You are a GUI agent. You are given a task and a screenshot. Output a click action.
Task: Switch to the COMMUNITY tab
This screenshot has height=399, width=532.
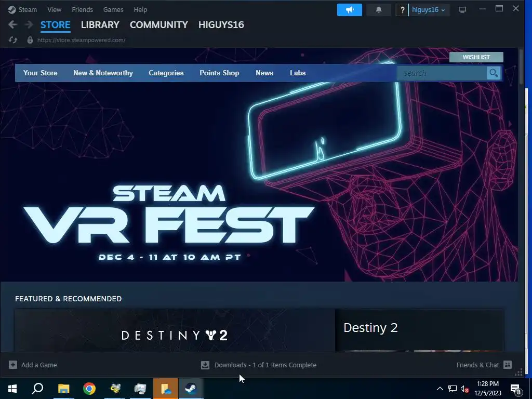click(x=159, y=25)
